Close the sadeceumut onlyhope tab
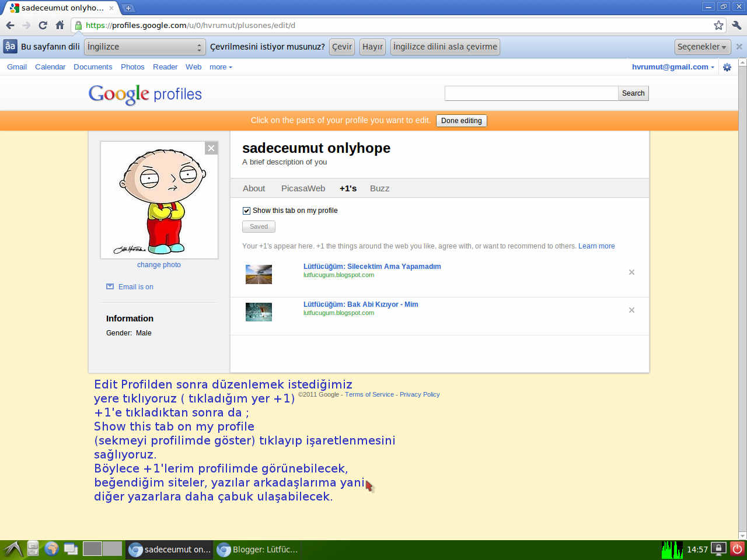 pos(111,8)
